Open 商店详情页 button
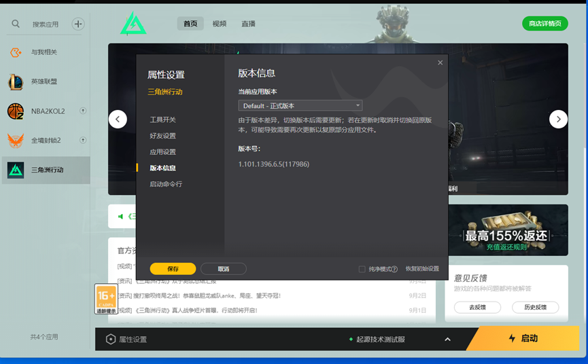 pos(545,24)
